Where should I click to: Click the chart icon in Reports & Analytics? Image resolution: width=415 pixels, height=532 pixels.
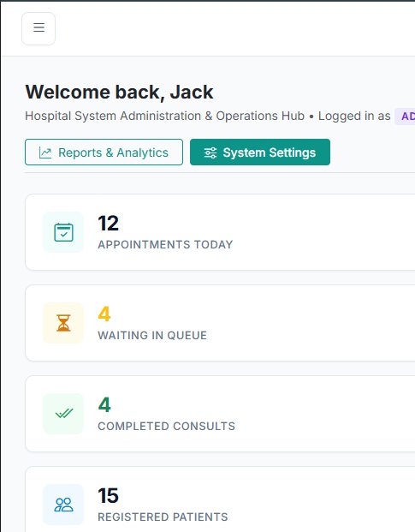click(x=45, y=152)
